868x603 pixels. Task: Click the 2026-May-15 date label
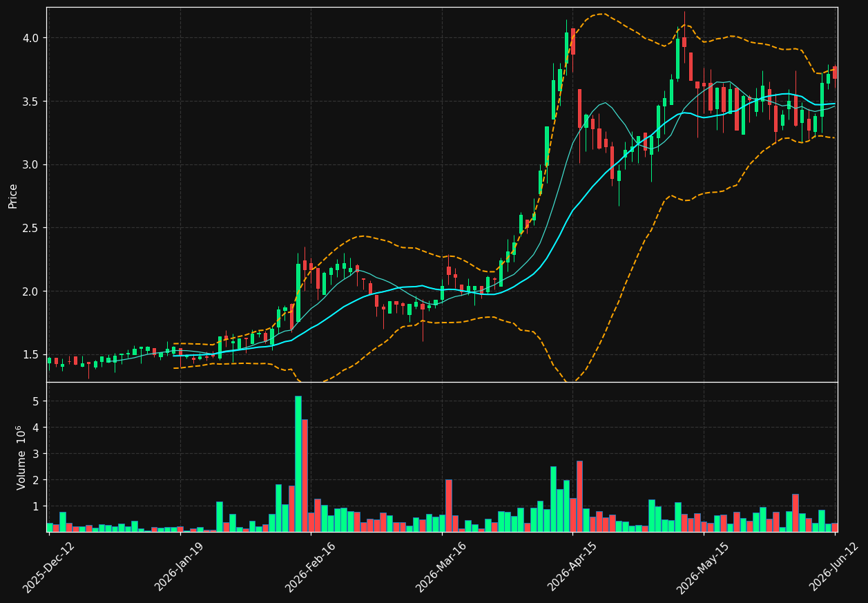click(702, 567)
